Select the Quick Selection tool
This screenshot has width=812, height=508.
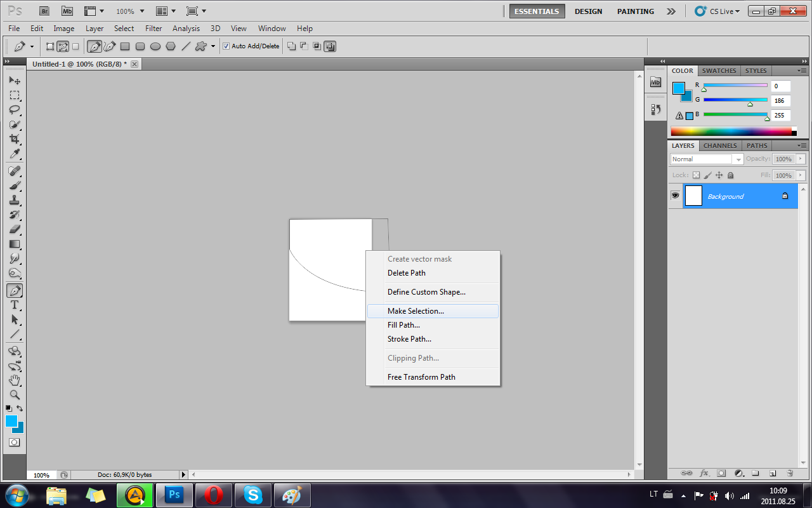coord(15,124)
